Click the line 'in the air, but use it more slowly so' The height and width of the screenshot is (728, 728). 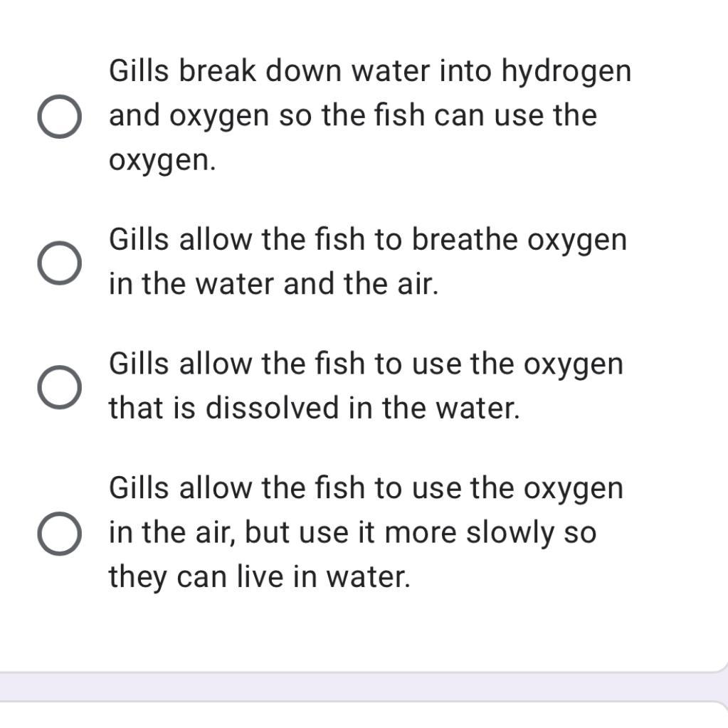(x=352, y=533)
